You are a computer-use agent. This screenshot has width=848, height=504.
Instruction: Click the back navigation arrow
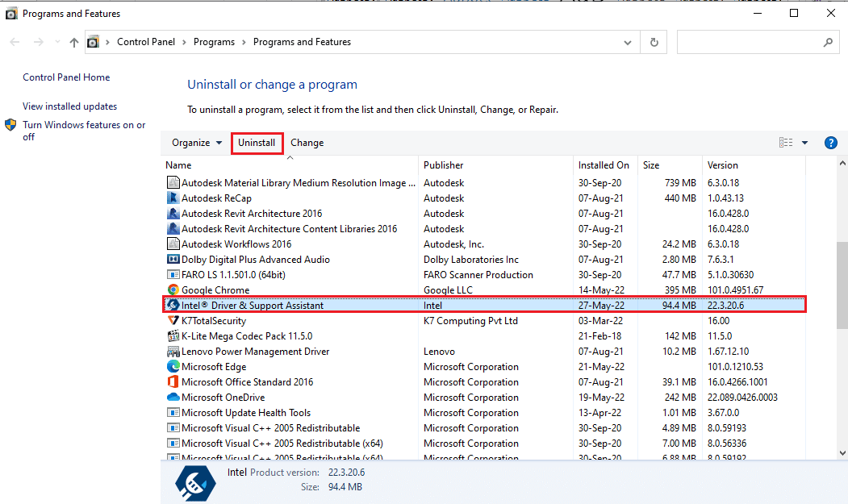pyautogui.click(x=15, y=42)
